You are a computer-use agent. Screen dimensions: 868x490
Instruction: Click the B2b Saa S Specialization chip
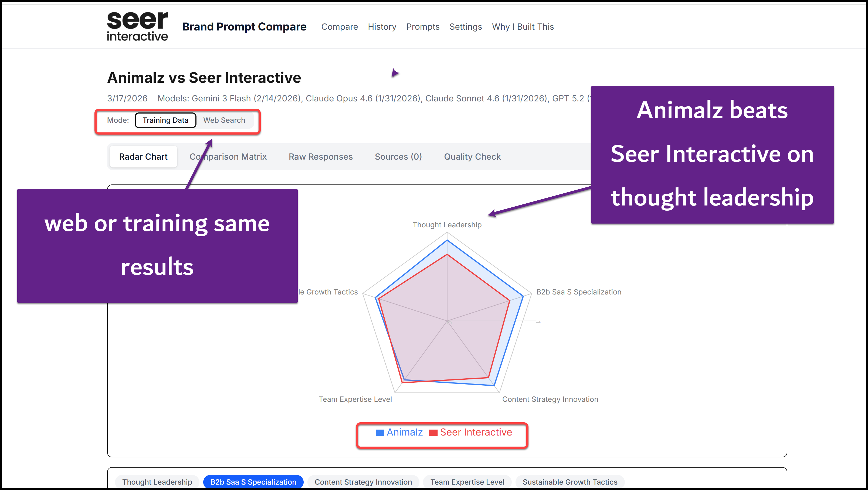click(x=253, y=482)
